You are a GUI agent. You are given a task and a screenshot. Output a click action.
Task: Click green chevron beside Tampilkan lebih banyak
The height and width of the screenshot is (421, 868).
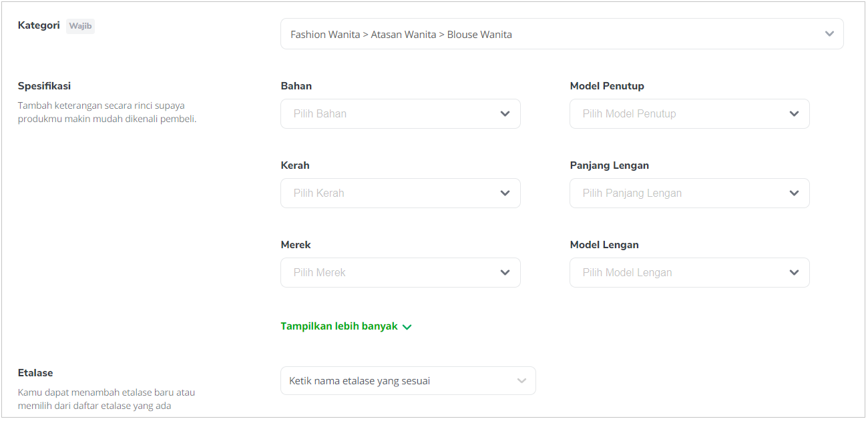(x=407, y=327)
